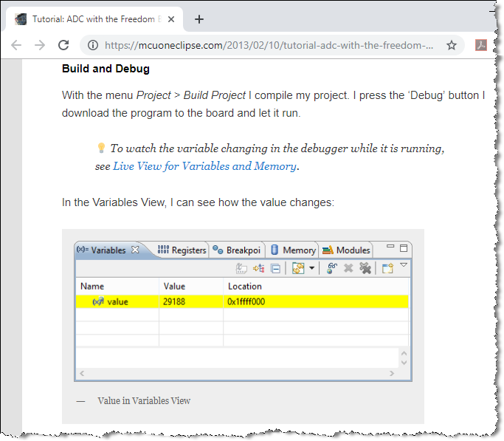The width and height of the screenshot is (504, 441).
Task: Switch to the Memory tab
Action: [x=293, y=250]
